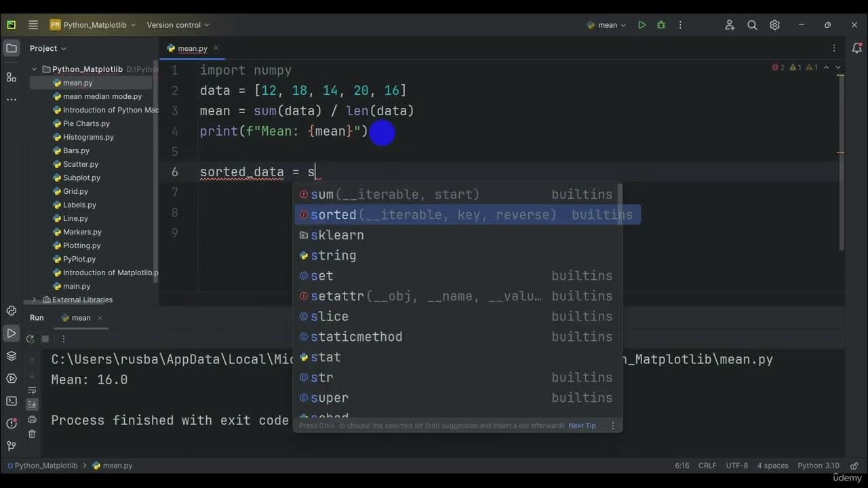868x488 pixels.
Task: Collapse the Python_Matplotlib project root
Action: pyautogui.click(x=35, y=69)
